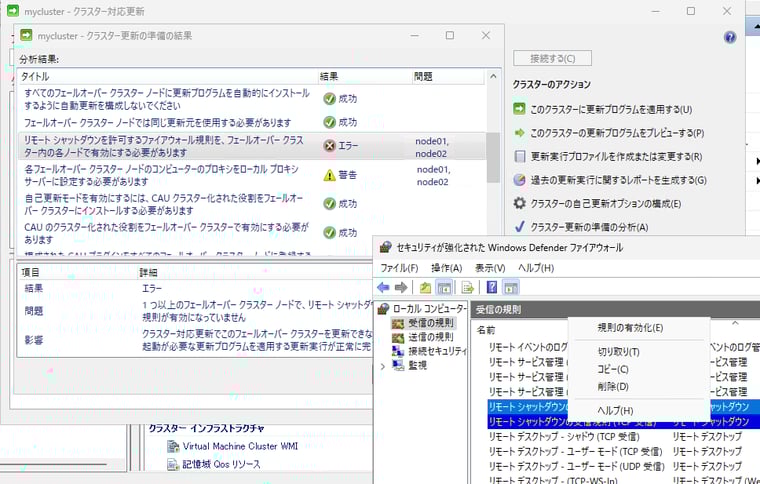Click the warning icon in proxy row

(330, 175)
